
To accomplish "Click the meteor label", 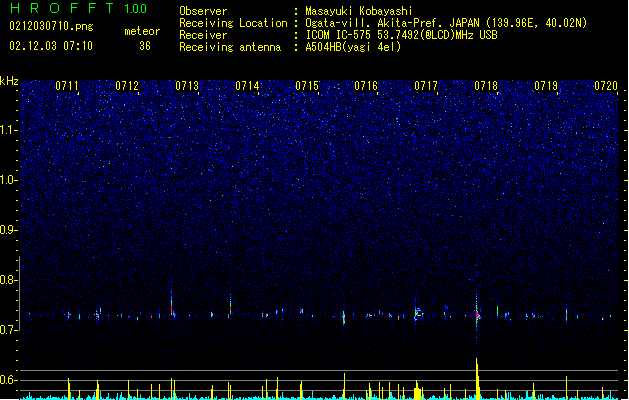I will click(x=142, y=31).
